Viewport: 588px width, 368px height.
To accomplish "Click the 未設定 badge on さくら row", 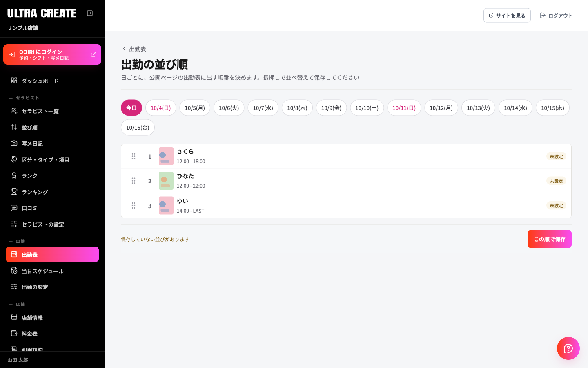I will coord(556,156).
